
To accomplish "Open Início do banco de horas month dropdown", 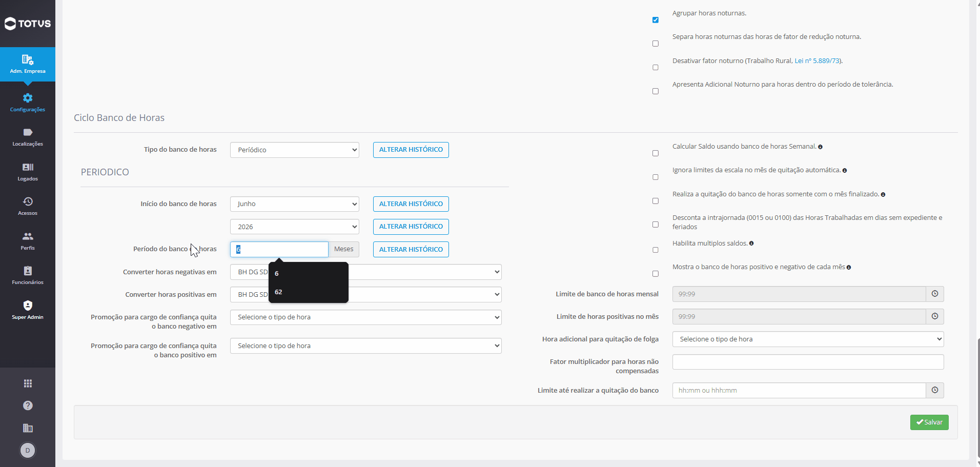I will click(295, 204).
